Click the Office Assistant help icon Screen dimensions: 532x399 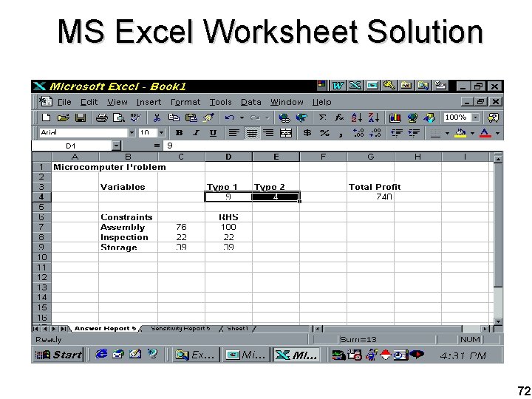pyautogui.click(x=494, y=117)
